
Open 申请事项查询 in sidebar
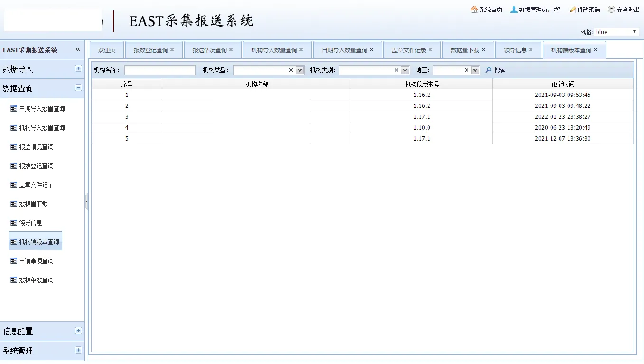tap(36, 261)
